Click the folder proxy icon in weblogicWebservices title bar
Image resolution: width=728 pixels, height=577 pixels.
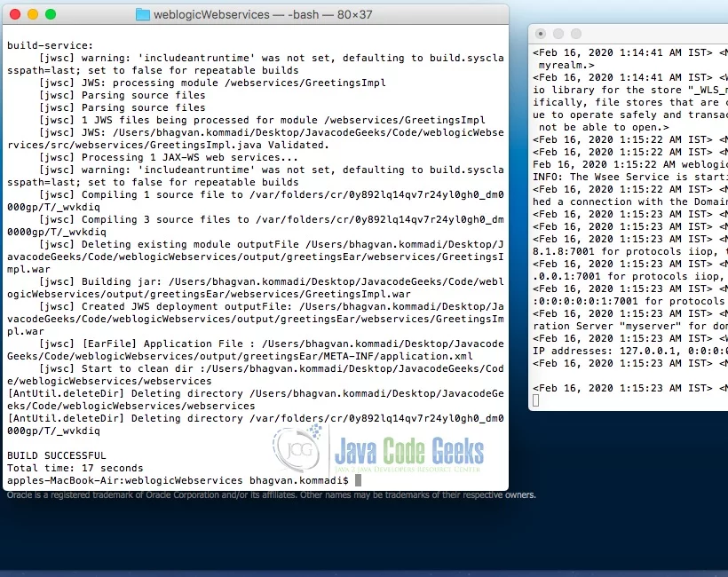point(143,14)
